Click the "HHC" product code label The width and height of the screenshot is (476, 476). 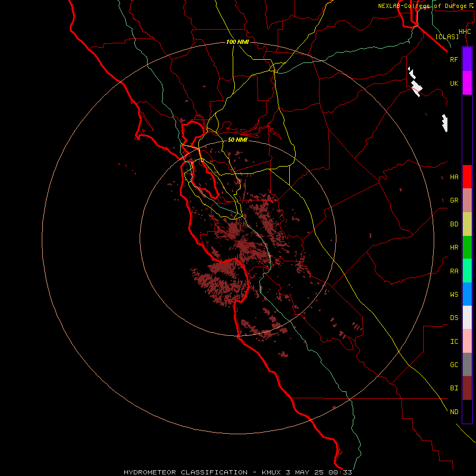click(x=464, y=32)
